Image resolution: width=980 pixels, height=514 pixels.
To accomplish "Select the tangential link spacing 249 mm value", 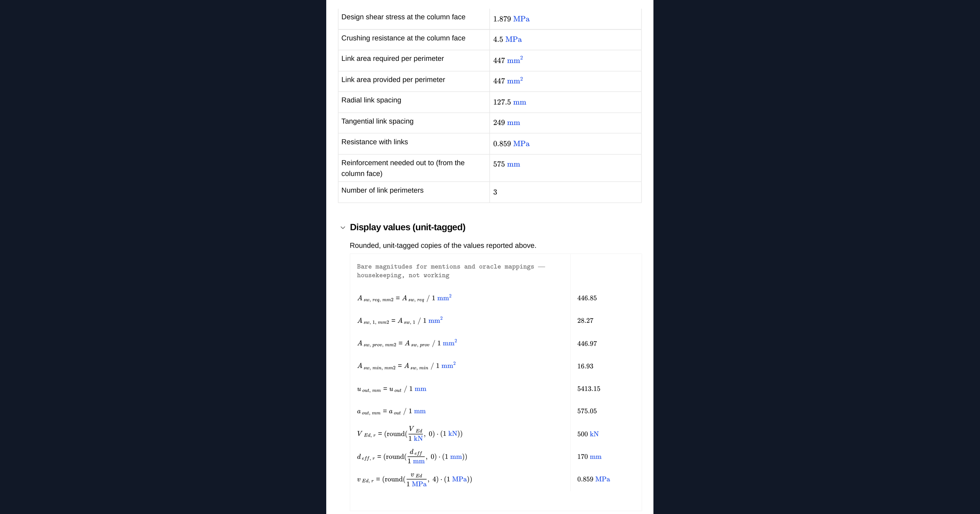I will [506, 123].
